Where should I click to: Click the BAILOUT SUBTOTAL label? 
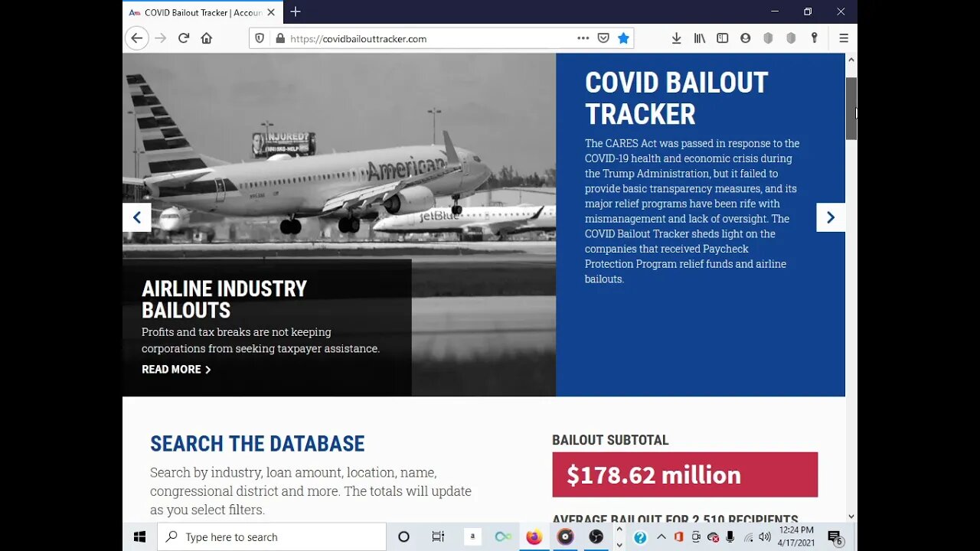click(610, 440)
